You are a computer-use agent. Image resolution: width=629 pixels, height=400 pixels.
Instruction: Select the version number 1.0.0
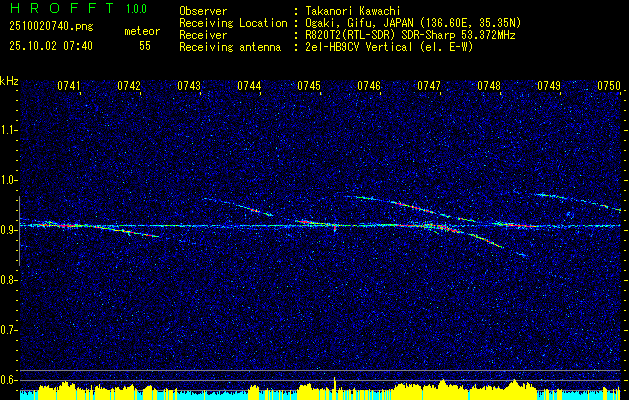136,9
